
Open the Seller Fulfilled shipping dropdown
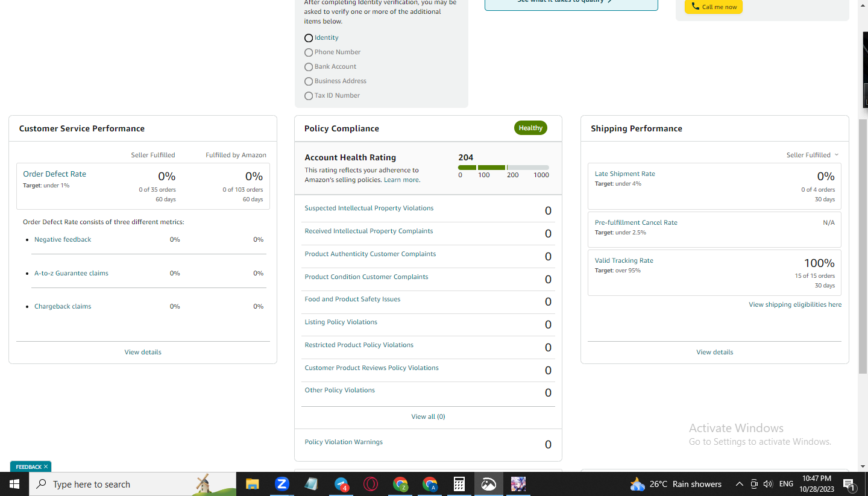[x=812, y=155]
